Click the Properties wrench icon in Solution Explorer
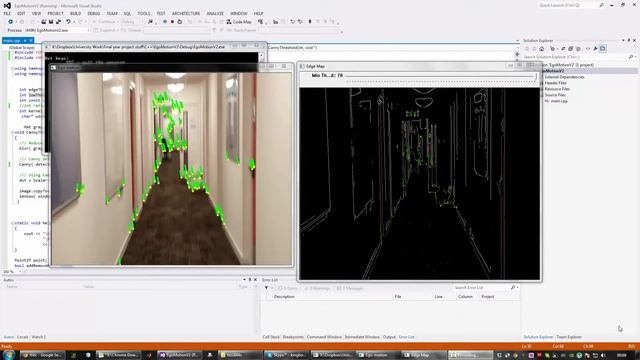The width and height of the screenshot is (640, 360). click(595, 49)
